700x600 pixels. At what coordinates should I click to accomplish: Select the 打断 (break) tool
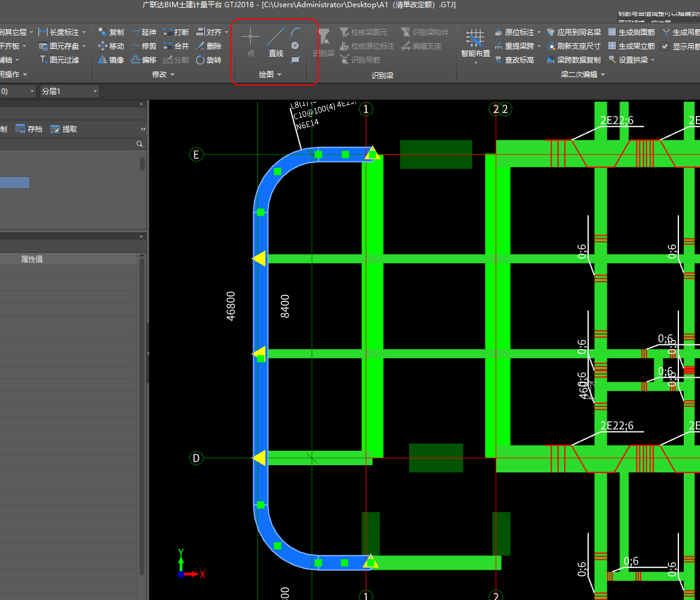pyautogui.click(x=176, y=32)
